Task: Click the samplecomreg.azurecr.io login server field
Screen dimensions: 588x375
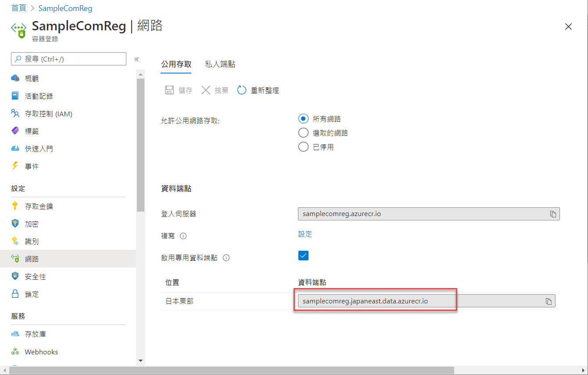Action: tap(429, 214)
